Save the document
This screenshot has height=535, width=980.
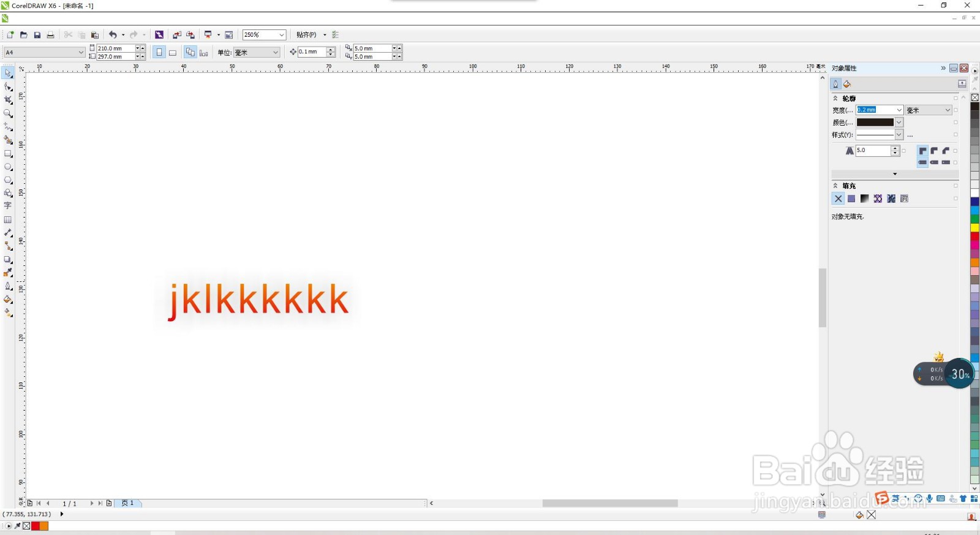[37, 35]
